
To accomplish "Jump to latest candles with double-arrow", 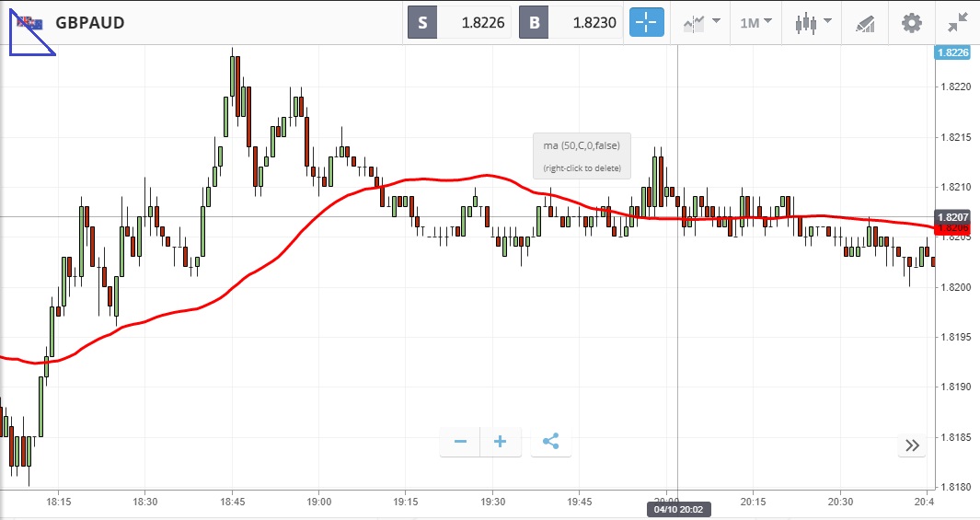I will (912, 445).
